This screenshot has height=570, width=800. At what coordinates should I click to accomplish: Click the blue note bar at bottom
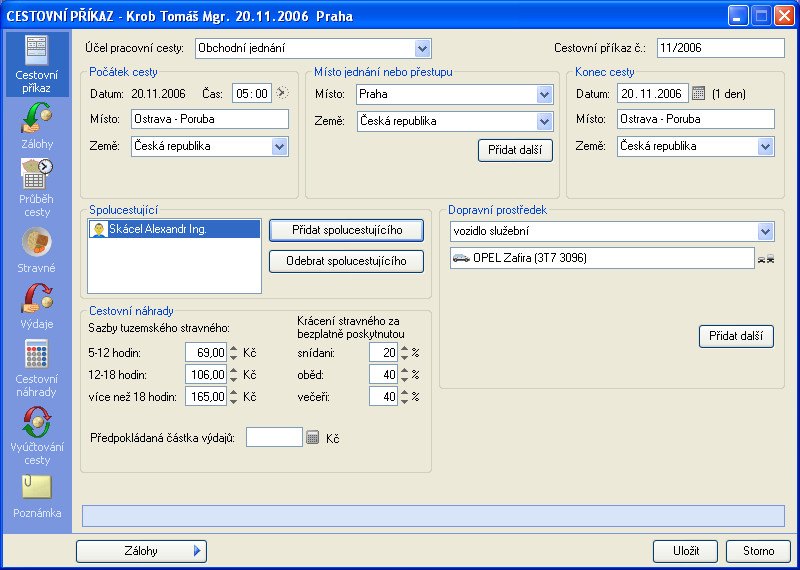tap(433, 516)
